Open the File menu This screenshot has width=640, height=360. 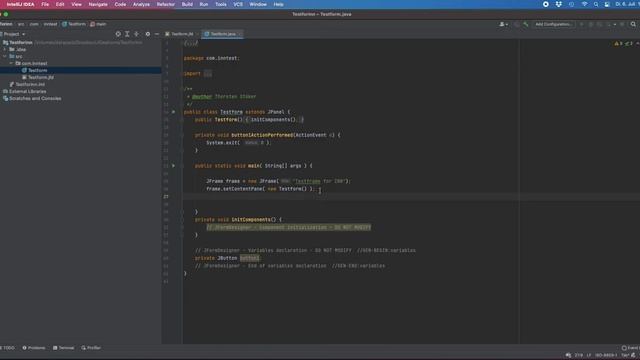click(45, 4)
